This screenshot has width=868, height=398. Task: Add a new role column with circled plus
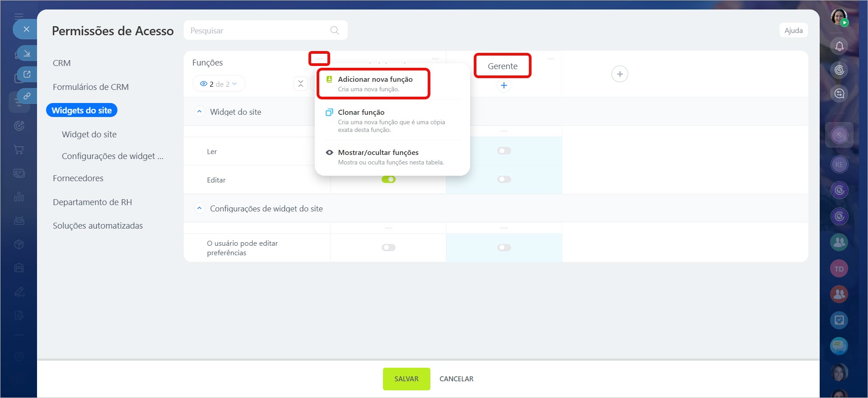tap(619, 74)
